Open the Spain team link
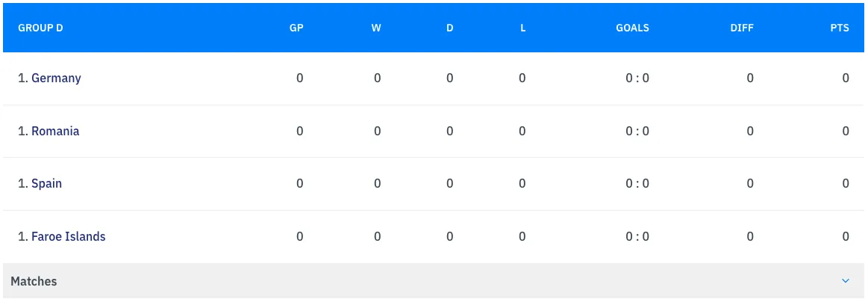This screenshot has height=302, width=868. pos(46,183)
